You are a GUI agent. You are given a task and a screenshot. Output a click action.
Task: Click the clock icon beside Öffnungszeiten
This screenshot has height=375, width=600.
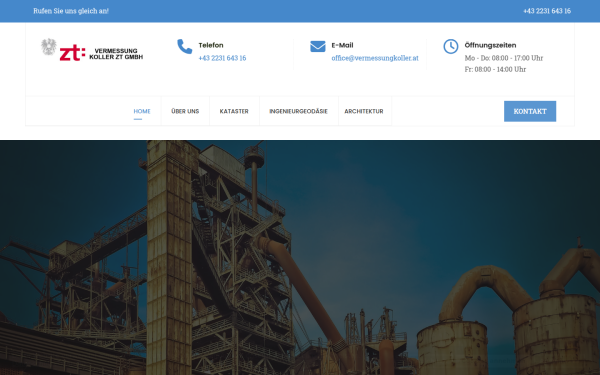pyautogui.click(x=451, y=46)
